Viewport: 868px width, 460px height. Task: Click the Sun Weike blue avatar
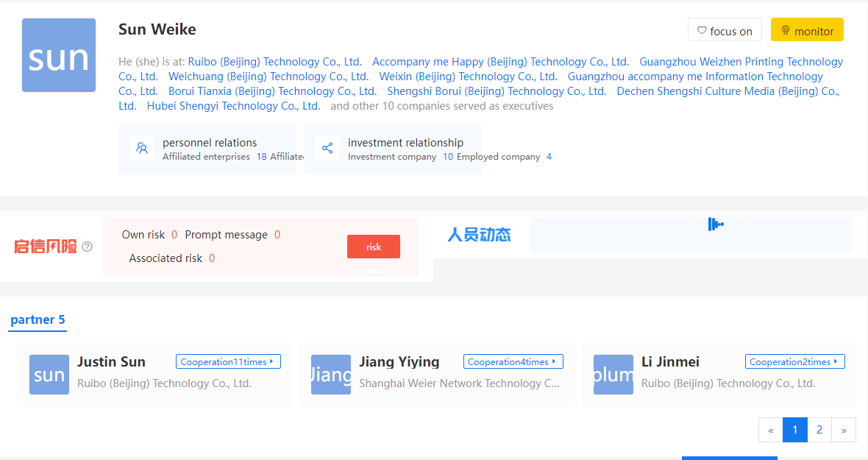pyautogui.click(x=59, y=55)
